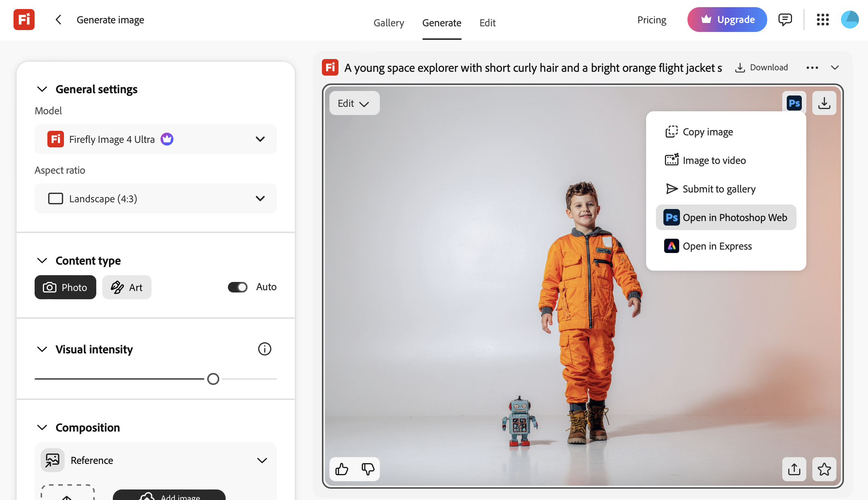868x500 pixels.
Task: Open the Aspect ratio dropdown
Action: (156, 198)
